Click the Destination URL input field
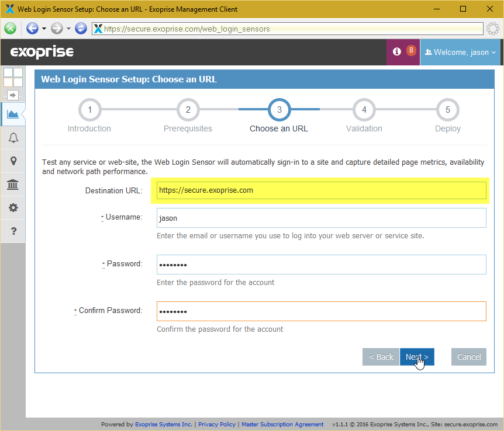 322,190
